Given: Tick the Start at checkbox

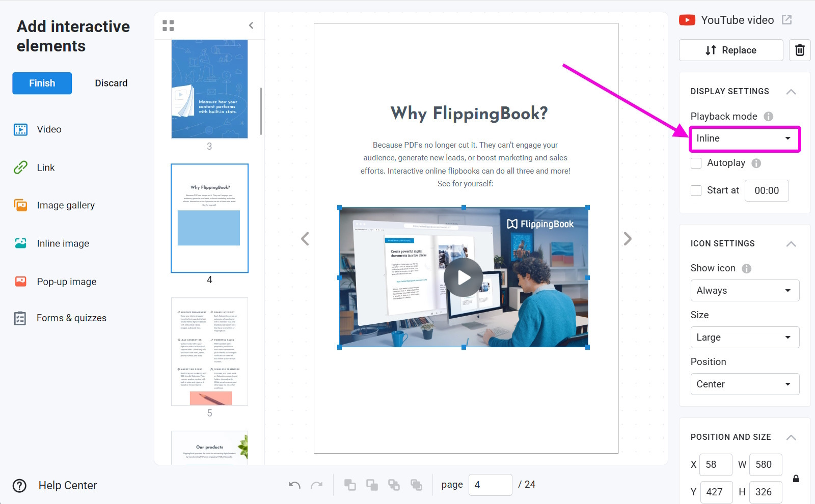Looking at the screenshot, I should pos(696,190).
